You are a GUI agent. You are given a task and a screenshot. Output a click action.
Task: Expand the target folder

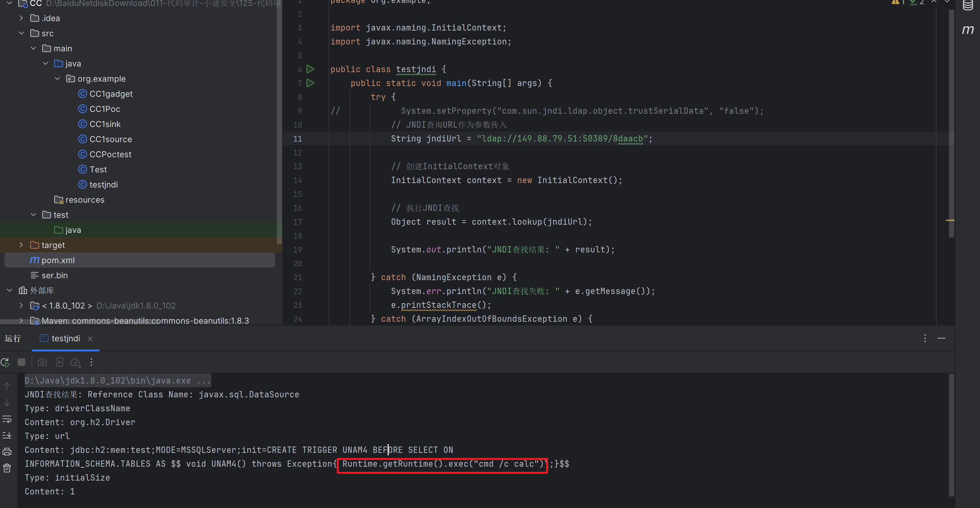(21, 245)
